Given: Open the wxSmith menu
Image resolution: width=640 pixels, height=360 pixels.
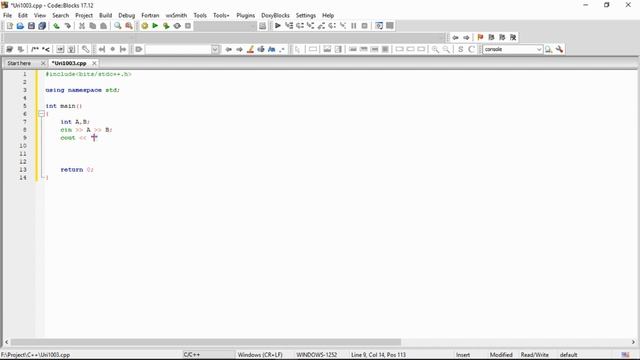Looking at the screenshot, I should (x=176, y=15).
